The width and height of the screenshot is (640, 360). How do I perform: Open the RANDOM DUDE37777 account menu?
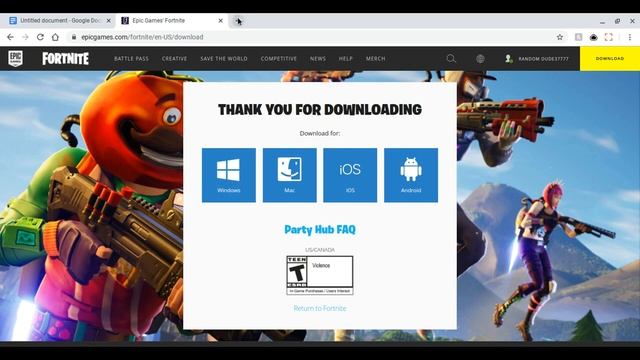click(x=537, y=59)
